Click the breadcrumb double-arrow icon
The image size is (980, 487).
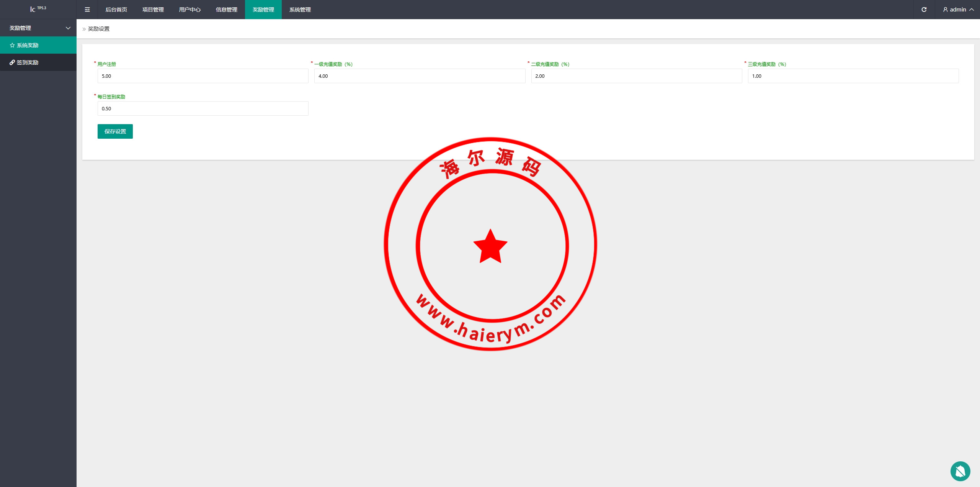(84, 29)
